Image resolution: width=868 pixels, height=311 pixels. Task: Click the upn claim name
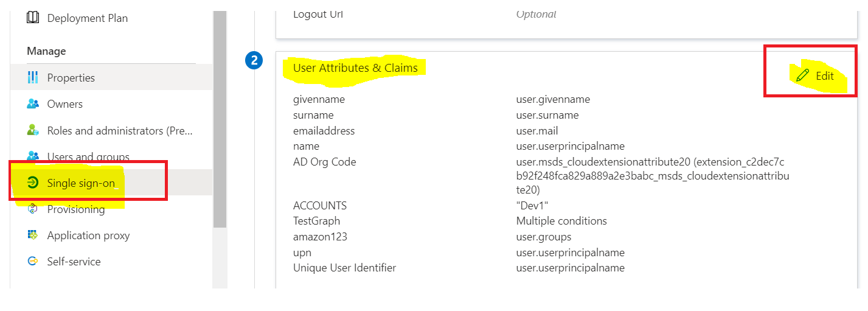pyautogui.click(x=302, y=253)
